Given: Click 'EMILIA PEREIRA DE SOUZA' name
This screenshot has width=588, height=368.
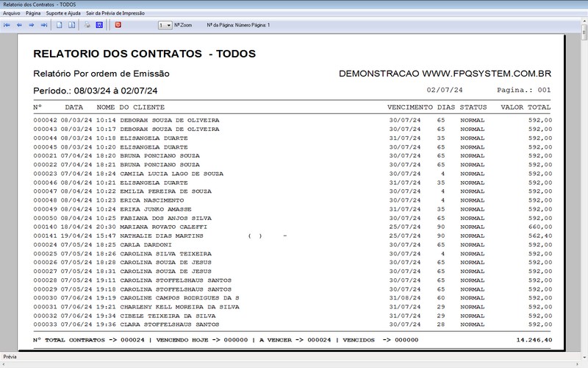Looking at the screenshot, I should [166, 191].
